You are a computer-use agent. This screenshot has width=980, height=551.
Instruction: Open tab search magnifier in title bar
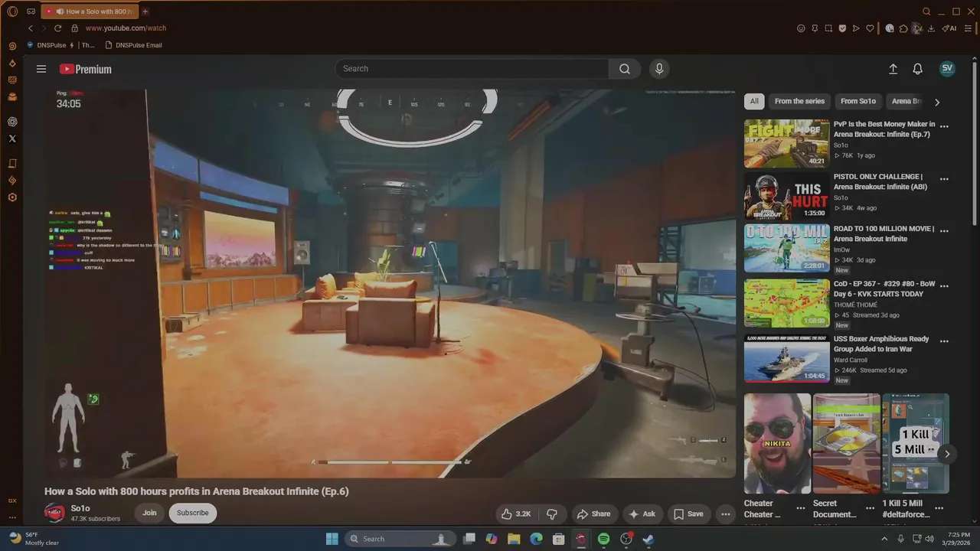tap(926, 11)
